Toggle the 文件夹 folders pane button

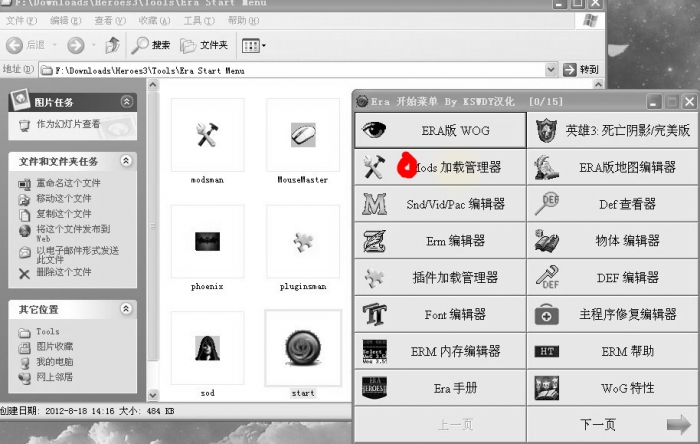(204, 45)
